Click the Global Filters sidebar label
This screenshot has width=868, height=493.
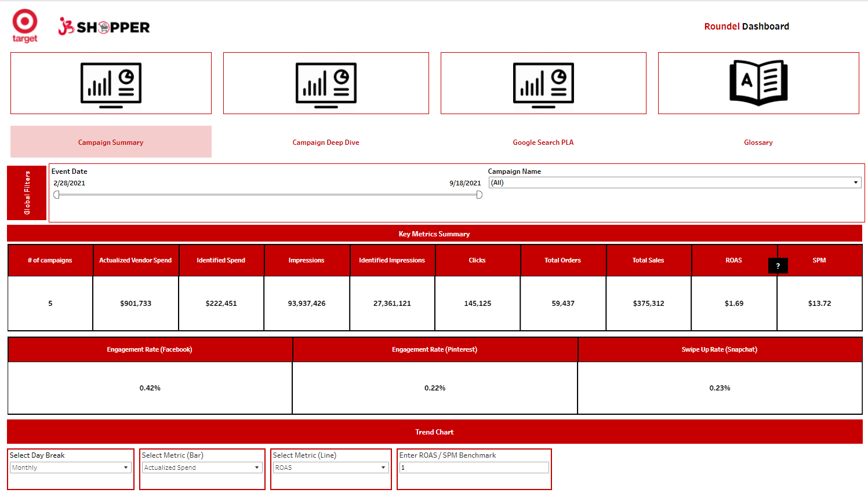click(27, 193)
